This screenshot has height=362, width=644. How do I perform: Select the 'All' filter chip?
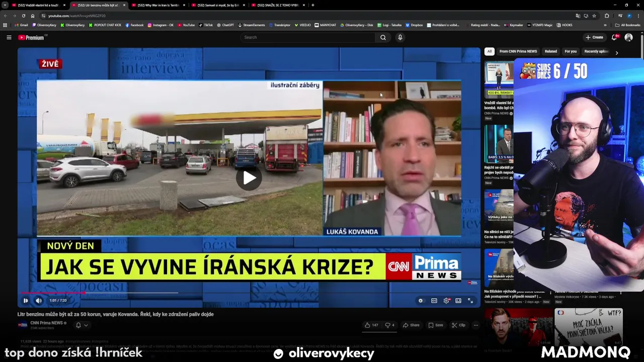pyautogui.click(x=489, y=51)
